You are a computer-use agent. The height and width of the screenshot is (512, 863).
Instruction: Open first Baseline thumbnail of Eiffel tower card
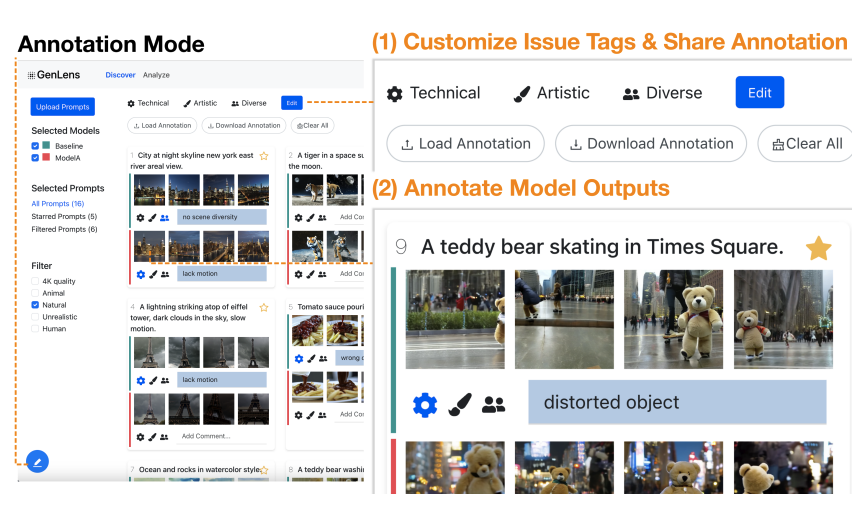[150, 352]
